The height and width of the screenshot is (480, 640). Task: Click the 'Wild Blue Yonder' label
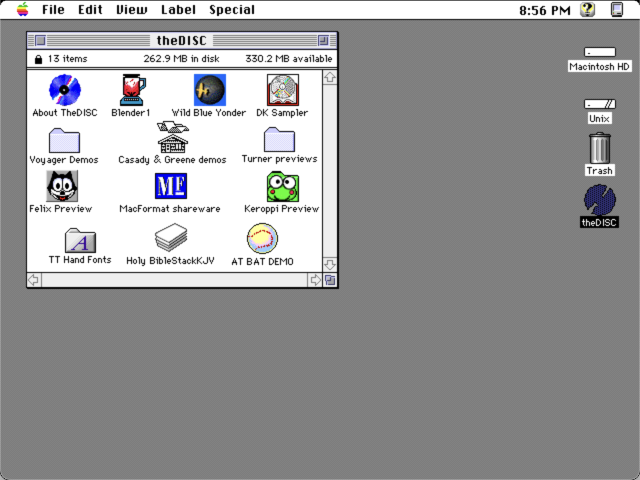209,113
